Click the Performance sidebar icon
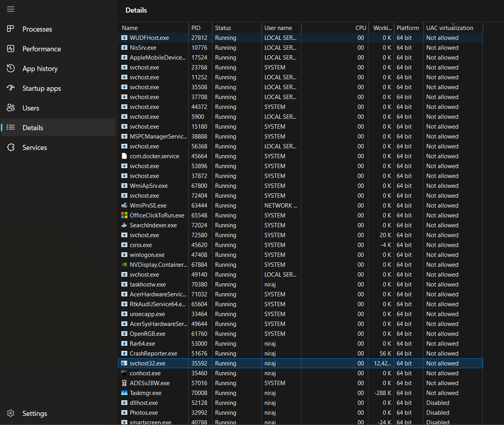The height and width of the screenshot is (425, 504). tap(11, 49)
